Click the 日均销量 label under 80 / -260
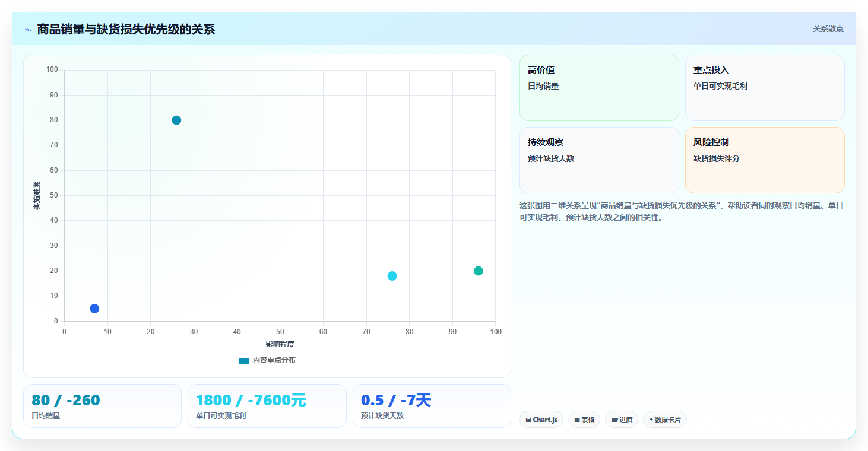This screenshot has height=451, width=868. click(46, 416)
